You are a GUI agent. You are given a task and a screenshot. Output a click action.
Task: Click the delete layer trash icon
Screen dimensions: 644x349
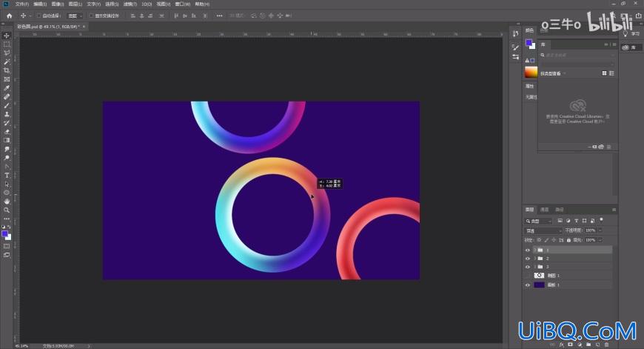(x=607, y=345)
